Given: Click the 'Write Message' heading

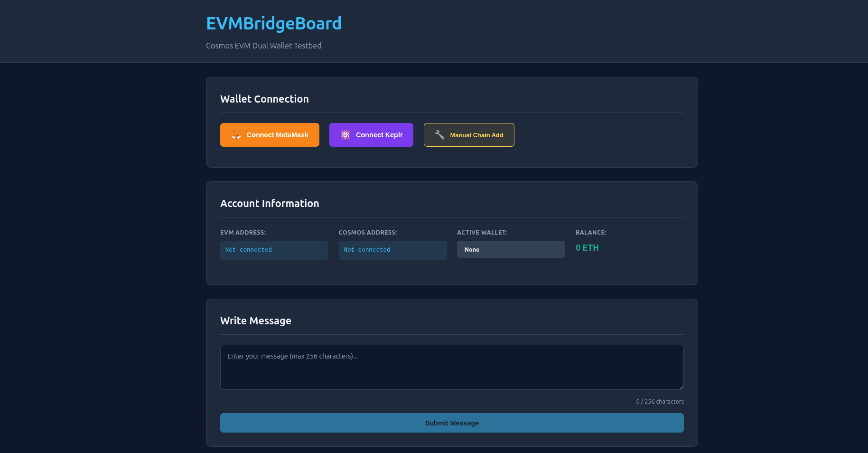Looking at the screenshot, I should point(256,321).
